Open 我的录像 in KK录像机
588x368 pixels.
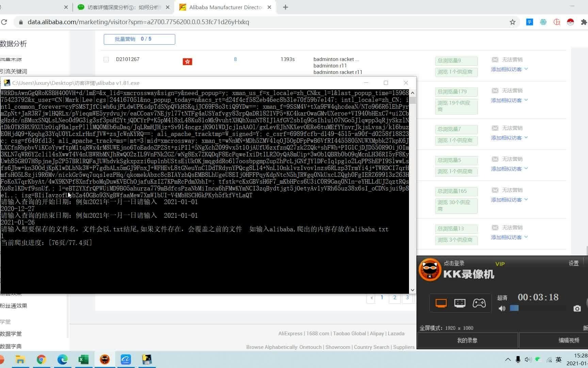coord(467,340)
